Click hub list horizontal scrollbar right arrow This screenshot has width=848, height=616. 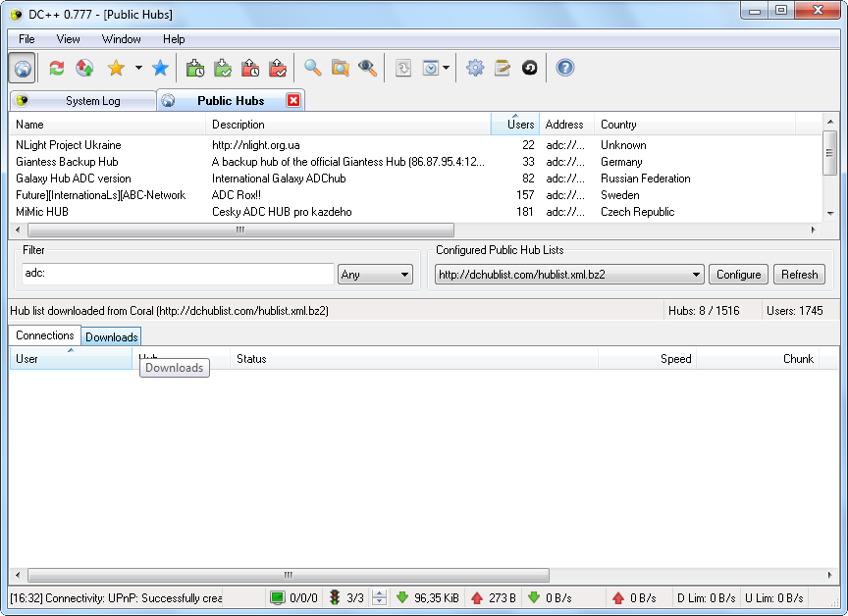pos(813,230)
